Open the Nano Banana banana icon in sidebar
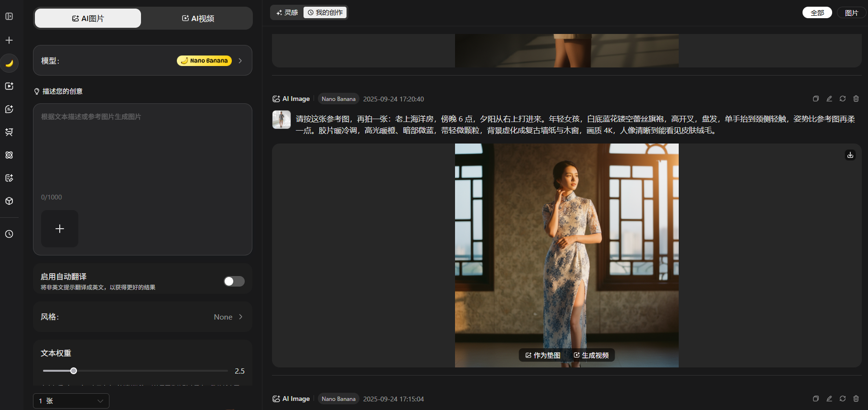The height and width of the screenshot is (410, 868). click(x=9, y=63)
